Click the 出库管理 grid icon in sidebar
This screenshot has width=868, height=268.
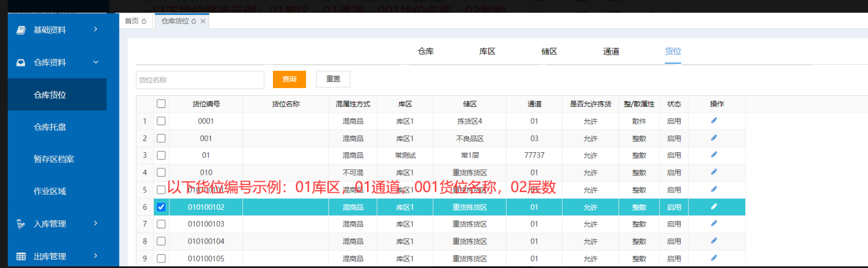(x=21, y=256)
